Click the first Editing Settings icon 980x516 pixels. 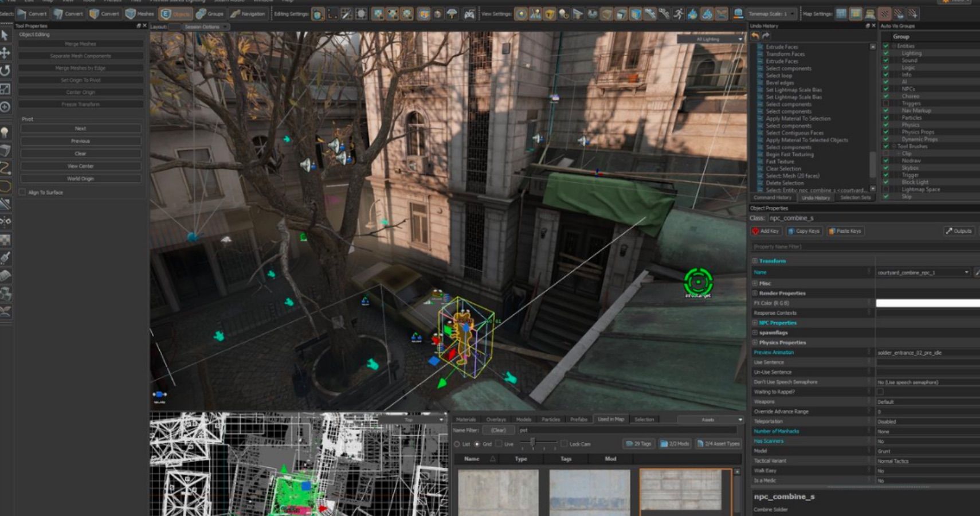tap(317, 14)
